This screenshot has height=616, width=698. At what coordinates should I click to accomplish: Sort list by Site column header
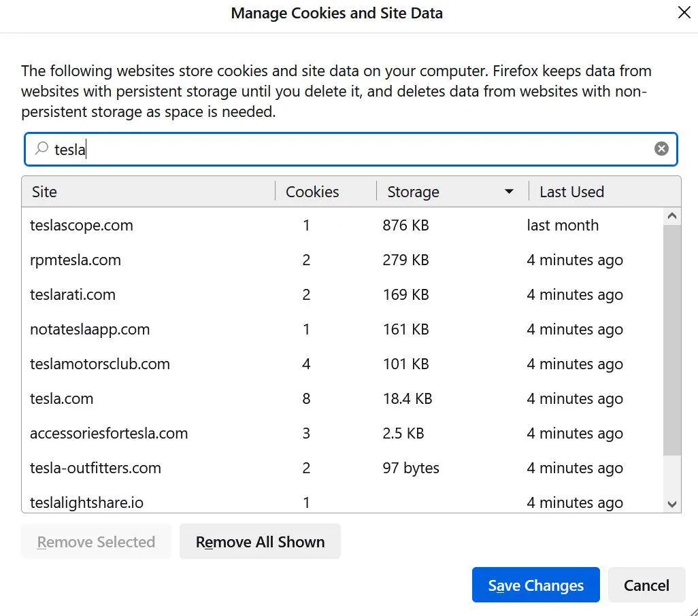(x=148, y=192)
